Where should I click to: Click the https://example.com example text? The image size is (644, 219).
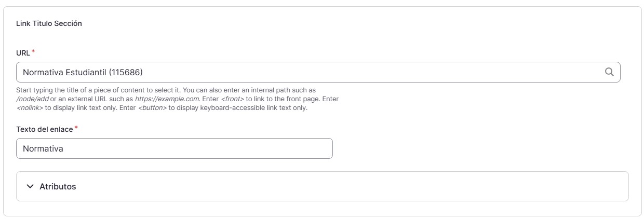167,99
